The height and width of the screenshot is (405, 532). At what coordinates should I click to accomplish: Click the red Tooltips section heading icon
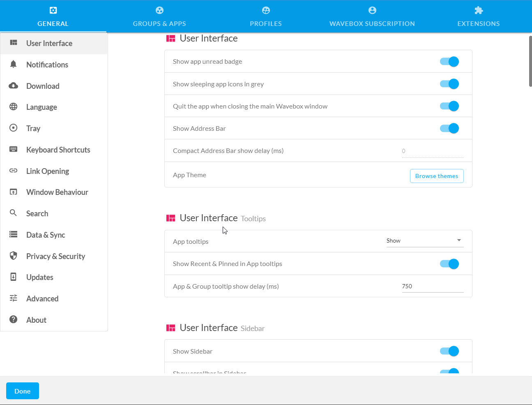170,218
